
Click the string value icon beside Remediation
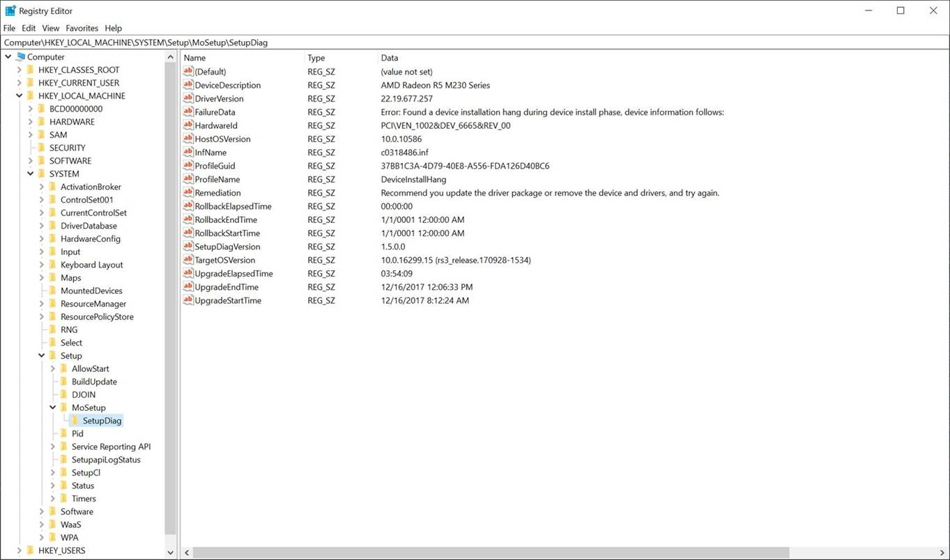click(x=187, y=192)
